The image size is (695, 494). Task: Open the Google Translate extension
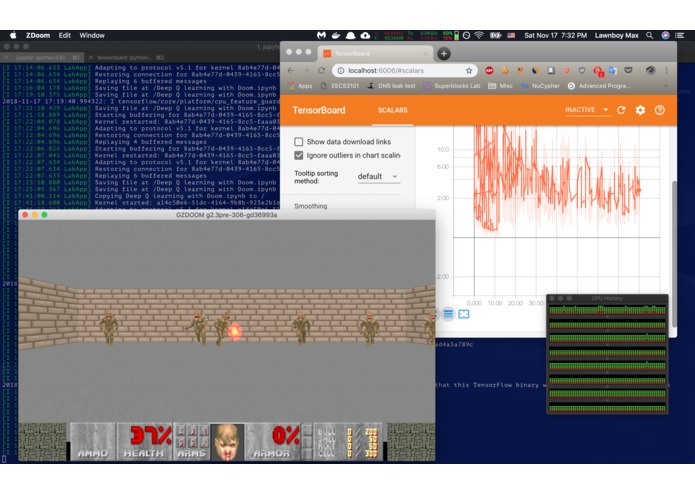click(613, 70)
